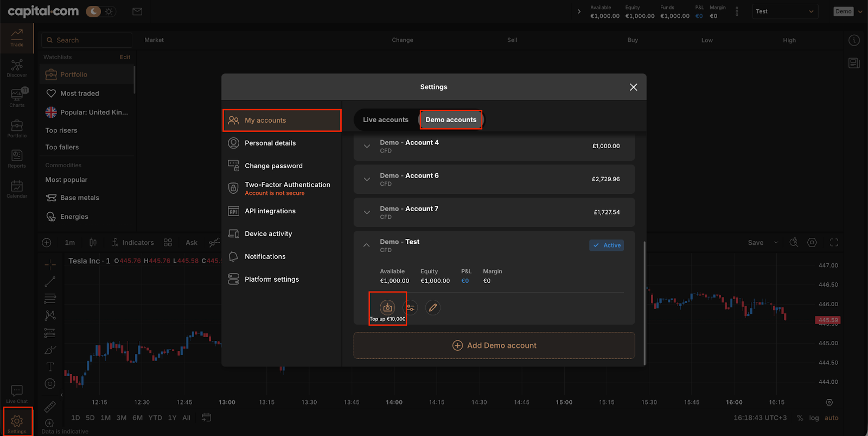Open account settings sliders icon

[411, 308]
